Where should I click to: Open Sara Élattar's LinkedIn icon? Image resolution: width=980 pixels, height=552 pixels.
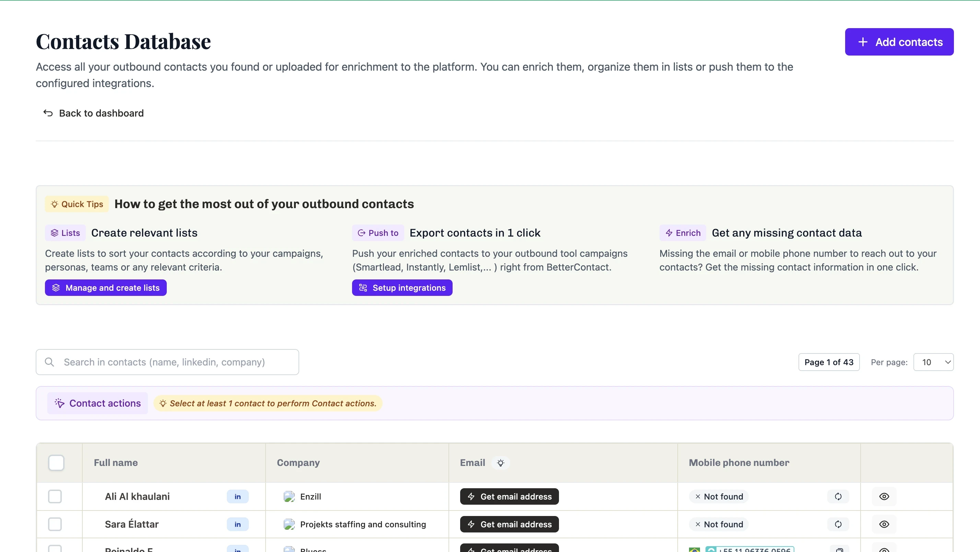click(238, 524)
